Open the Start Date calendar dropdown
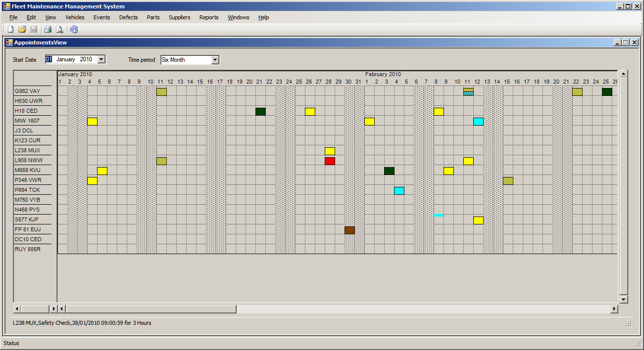 pyautogui.click(x=101, y=59)
